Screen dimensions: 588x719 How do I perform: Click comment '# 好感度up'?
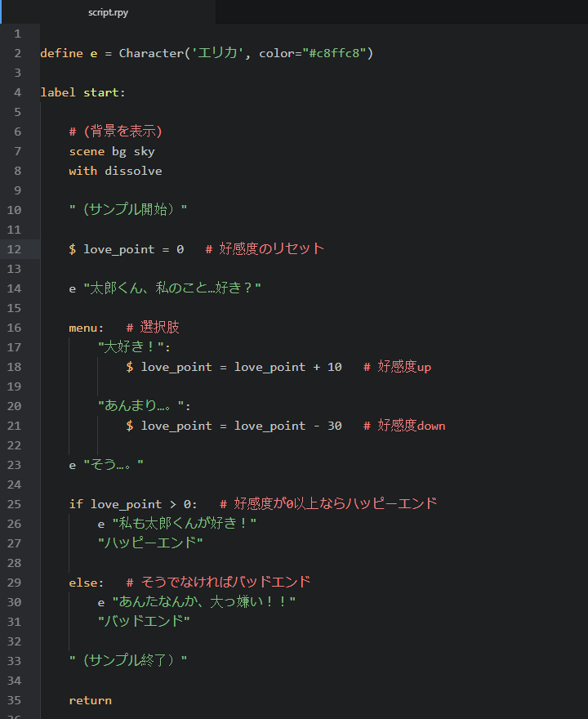click(x=398, y=367)
